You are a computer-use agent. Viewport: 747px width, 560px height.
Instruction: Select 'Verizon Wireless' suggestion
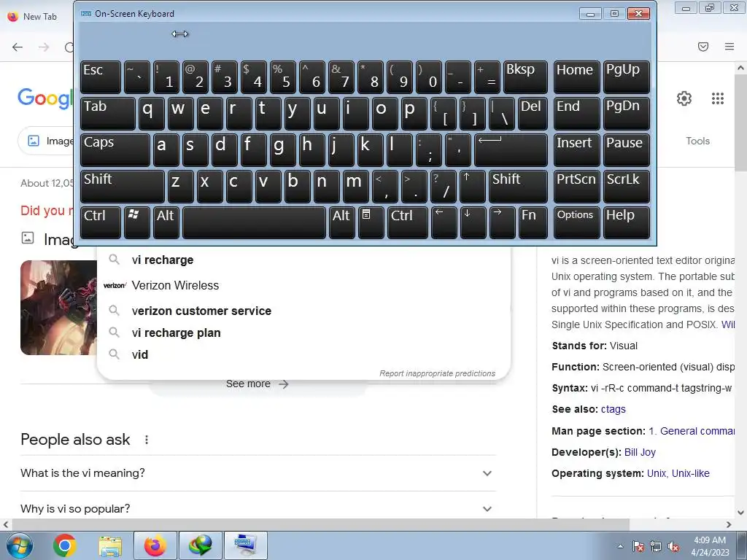pos(303,285)
